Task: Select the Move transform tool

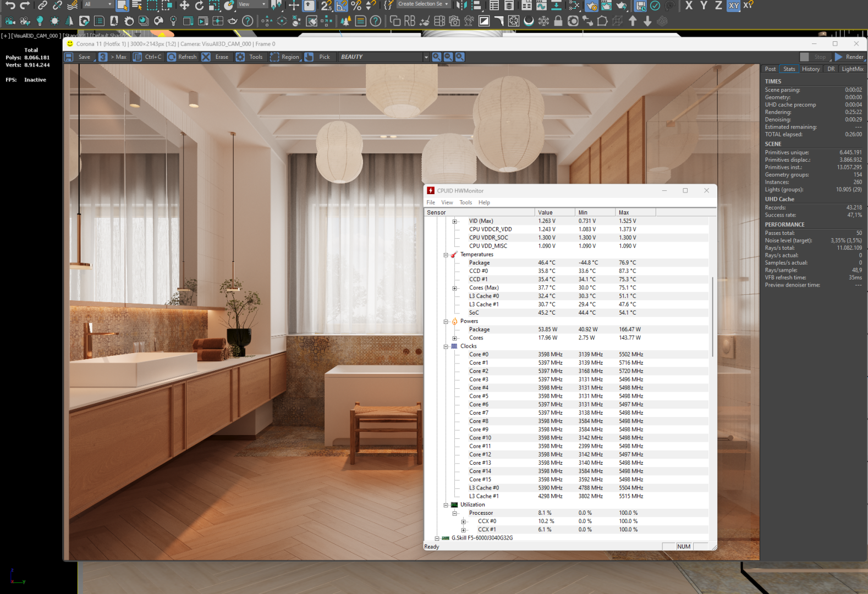Action: coord(184,5)
